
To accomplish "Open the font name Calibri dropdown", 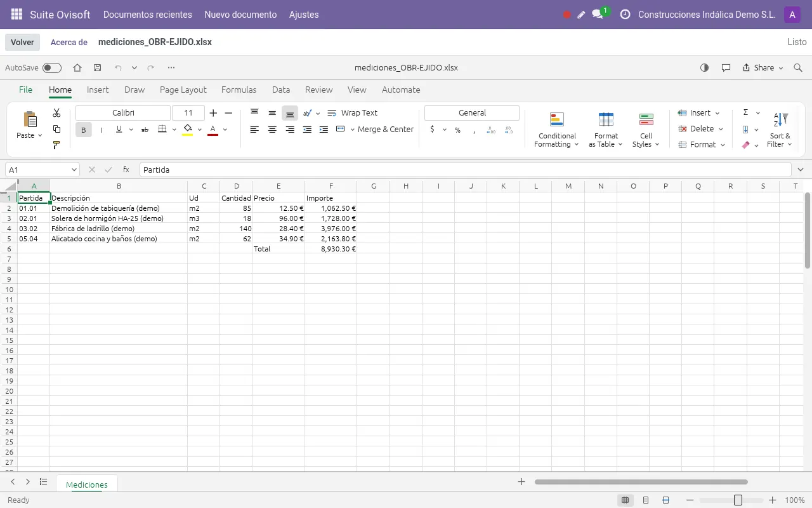I will [123, 113].
